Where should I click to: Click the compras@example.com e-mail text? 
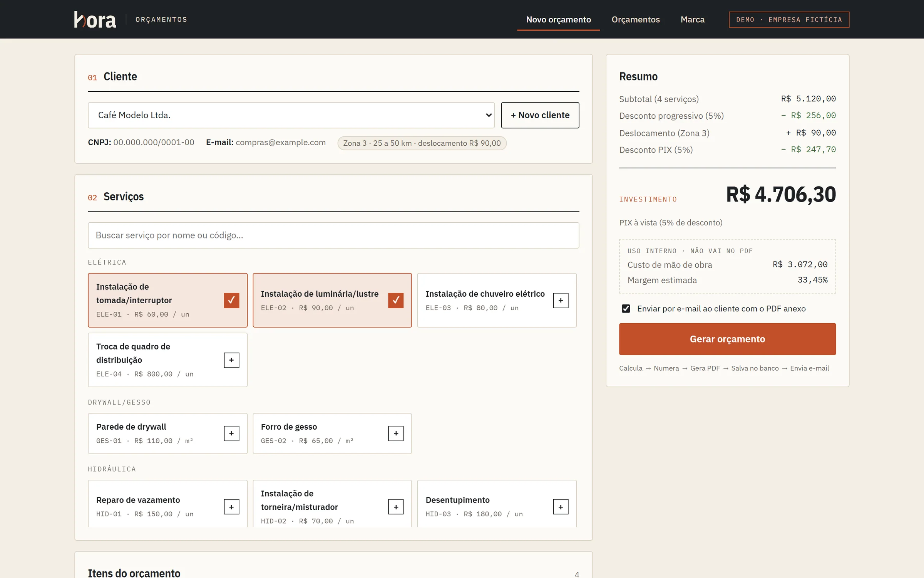281,143
